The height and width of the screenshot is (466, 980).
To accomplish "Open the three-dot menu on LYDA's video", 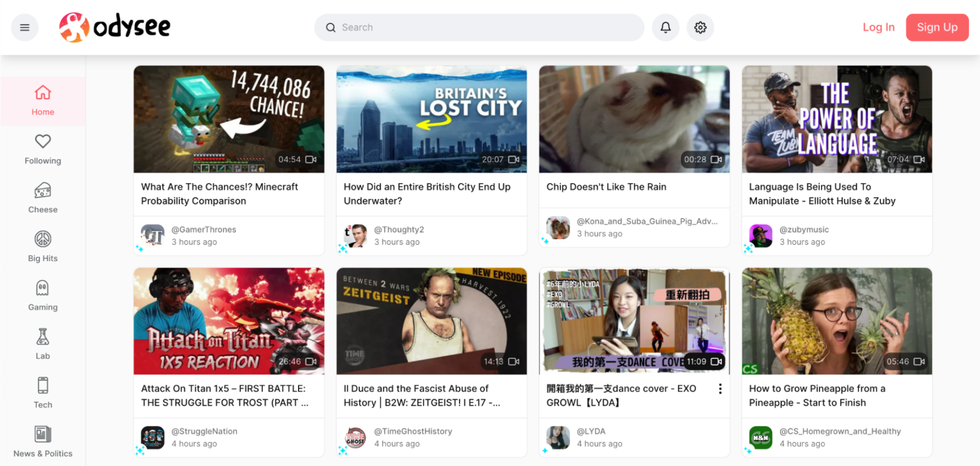I will tap(720, 388).
